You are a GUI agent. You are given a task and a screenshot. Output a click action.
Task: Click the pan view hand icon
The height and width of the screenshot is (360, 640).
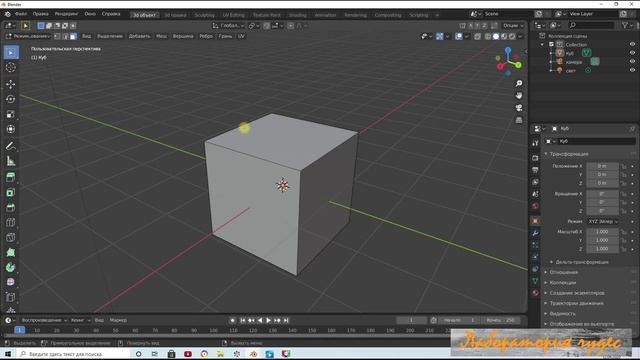click(519, 96)
